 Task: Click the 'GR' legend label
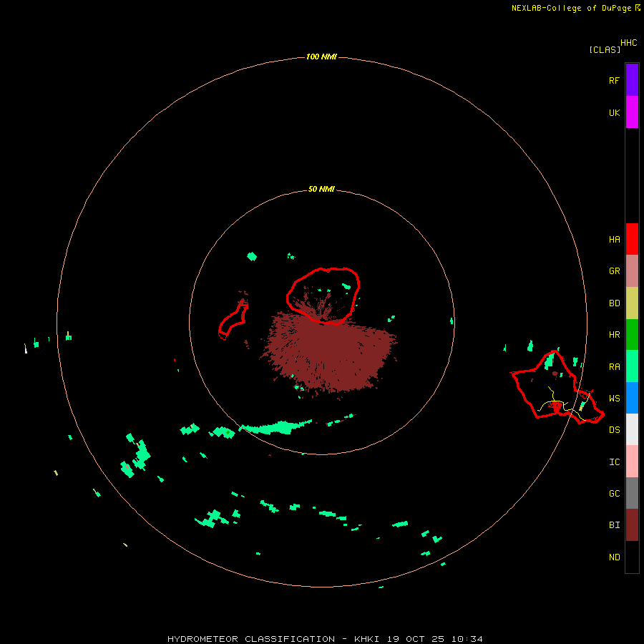pos(615,271)
